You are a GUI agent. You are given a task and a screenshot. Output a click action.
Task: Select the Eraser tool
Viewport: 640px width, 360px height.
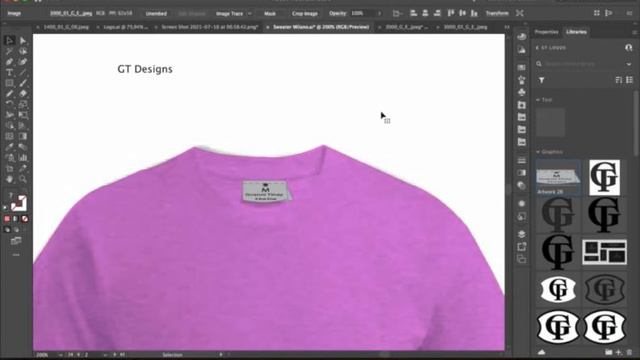(23, 93)
